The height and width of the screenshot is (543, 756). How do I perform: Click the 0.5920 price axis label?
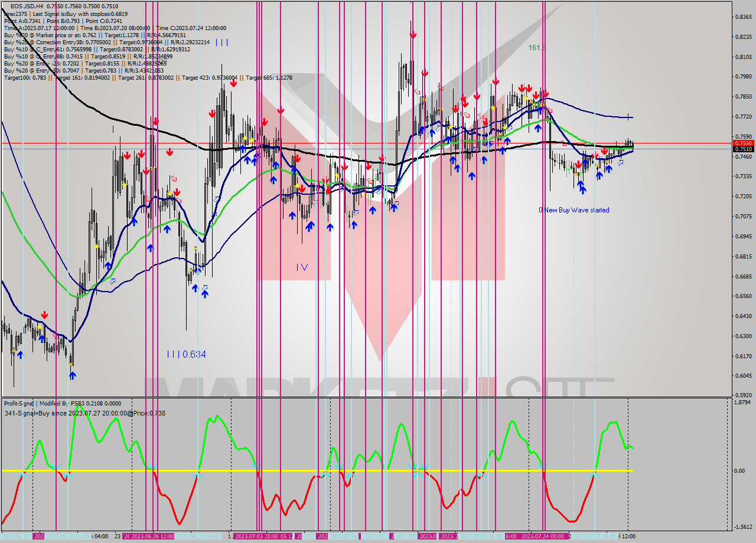(743, 395)
